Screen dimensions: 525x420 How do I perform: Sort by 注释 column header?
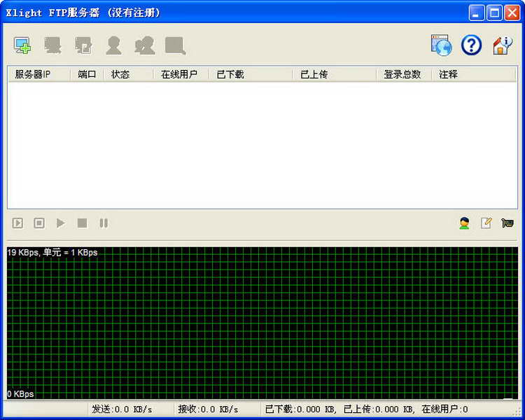474,74
